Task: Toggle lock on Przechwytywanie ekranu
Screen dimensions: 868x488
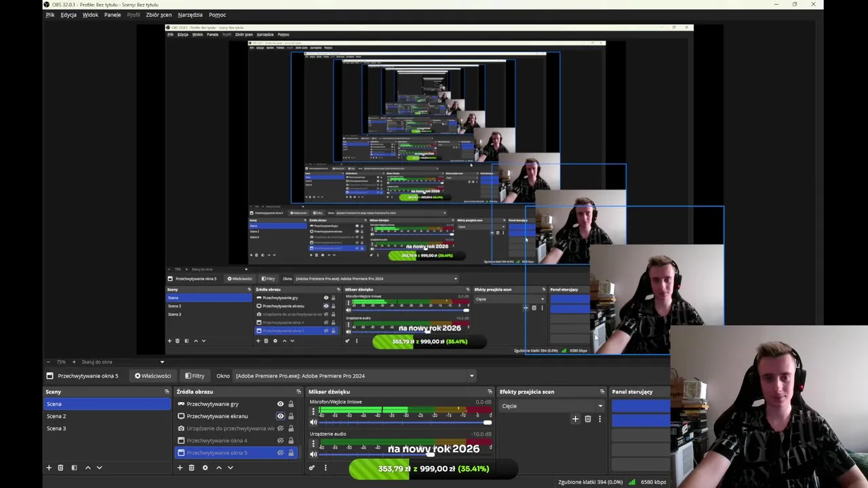Action: (x=291, y=416)
